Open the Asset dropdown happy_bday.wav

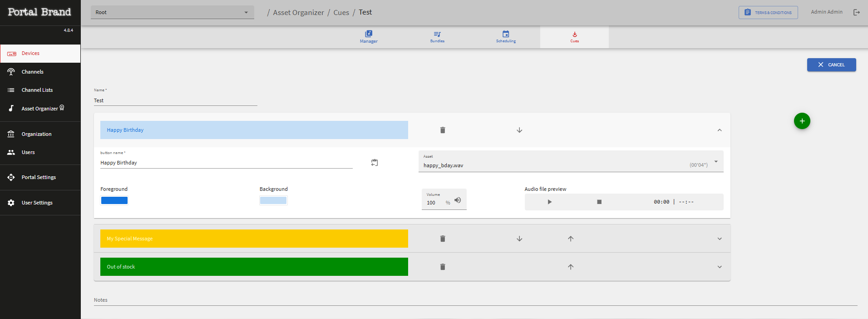pyautogui.click(x=571, y=161)
